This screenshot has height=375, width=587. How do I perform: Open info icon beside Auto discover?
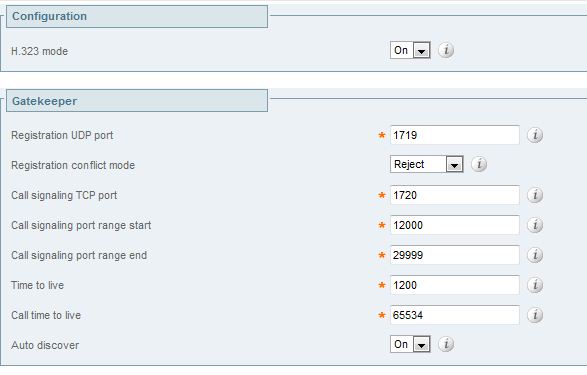click(446, 344)
